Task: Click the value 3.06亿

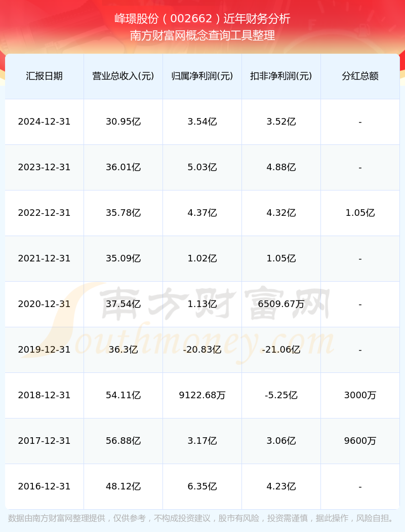Action: click(x=281, y=441)
